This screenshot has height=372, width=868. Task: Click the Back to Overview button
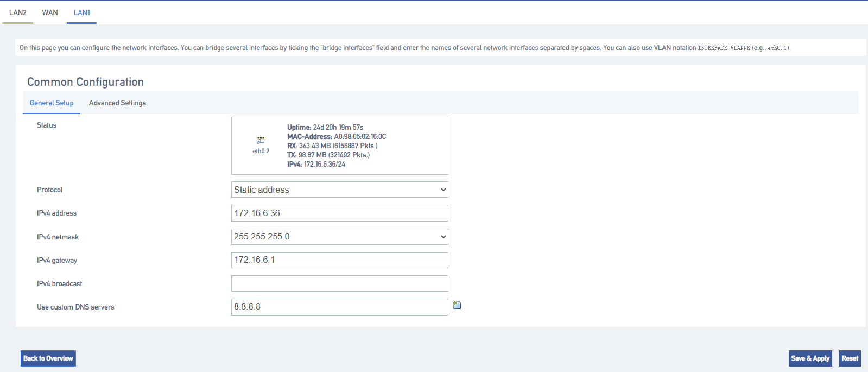(48, 358)
